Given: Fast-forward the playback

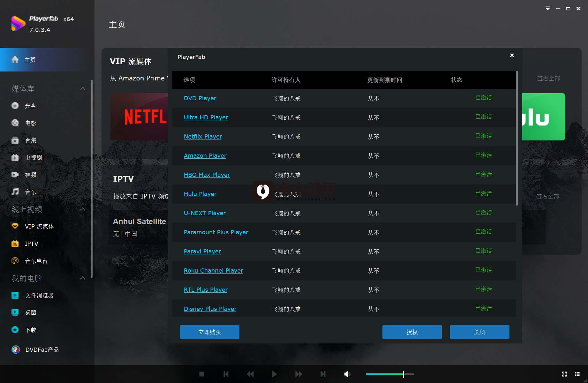Looking at the screenshot, I should 299,374.
